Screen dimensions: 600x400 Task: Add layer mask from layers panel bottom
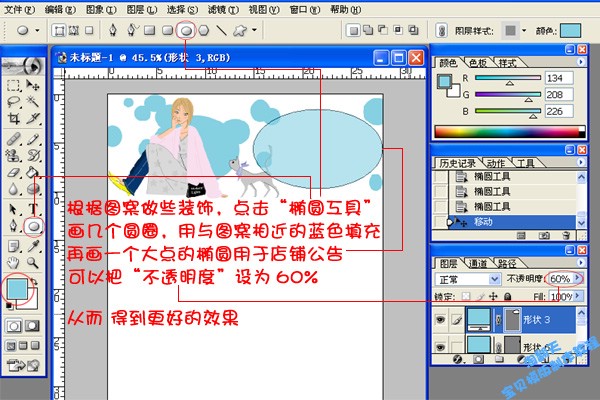[x=478, y=359]
